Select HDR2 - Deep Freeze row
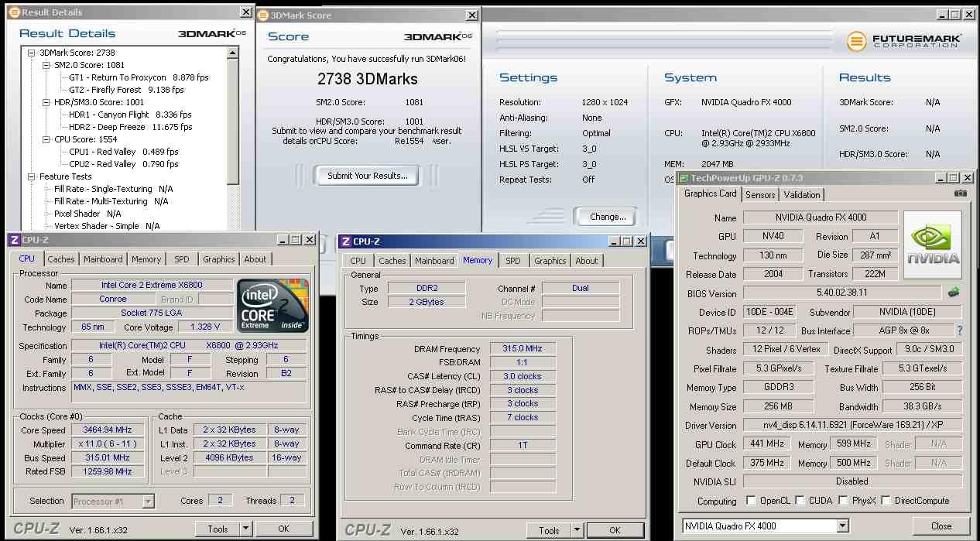The height and width of the screenshot is (541, 980). 129,127
